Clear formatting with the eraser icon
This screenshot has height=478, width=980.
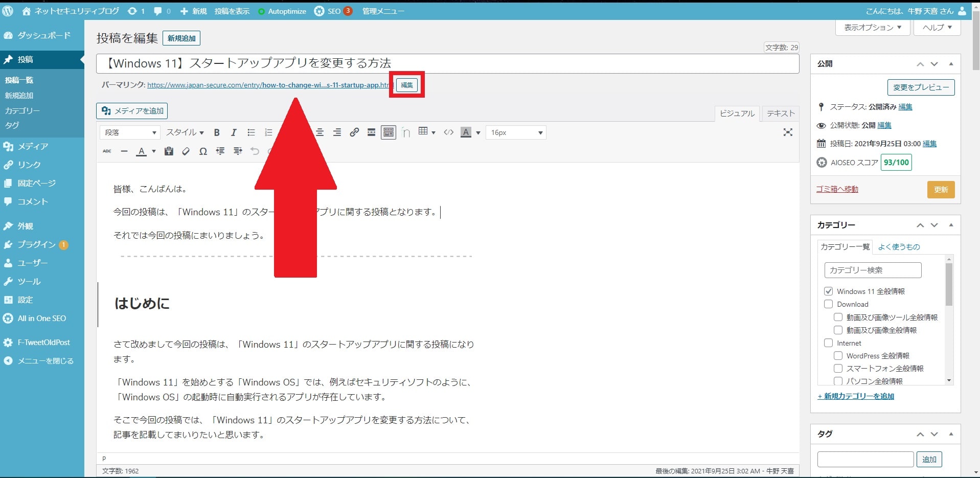186,151
